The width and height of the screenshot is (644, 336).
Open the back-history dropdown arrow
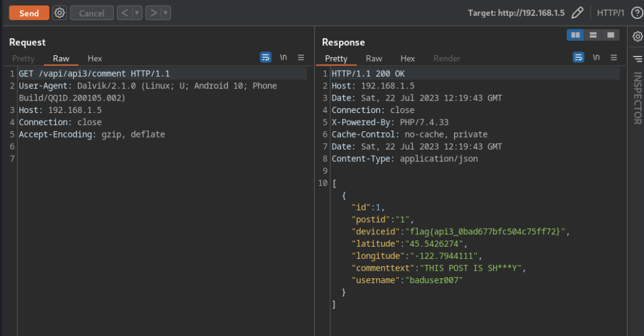tap(137, 13)
